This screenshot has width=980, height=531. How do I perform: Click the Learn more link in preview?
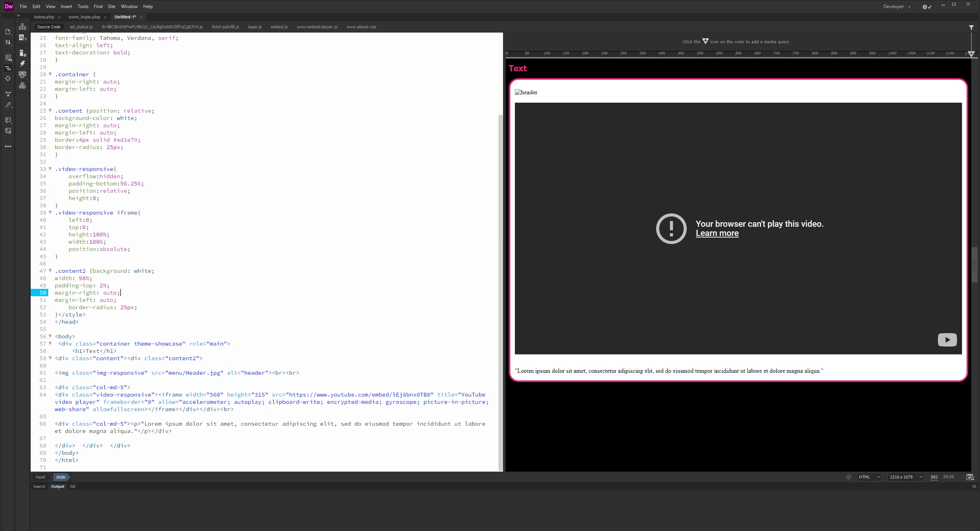tap(717, 233)
